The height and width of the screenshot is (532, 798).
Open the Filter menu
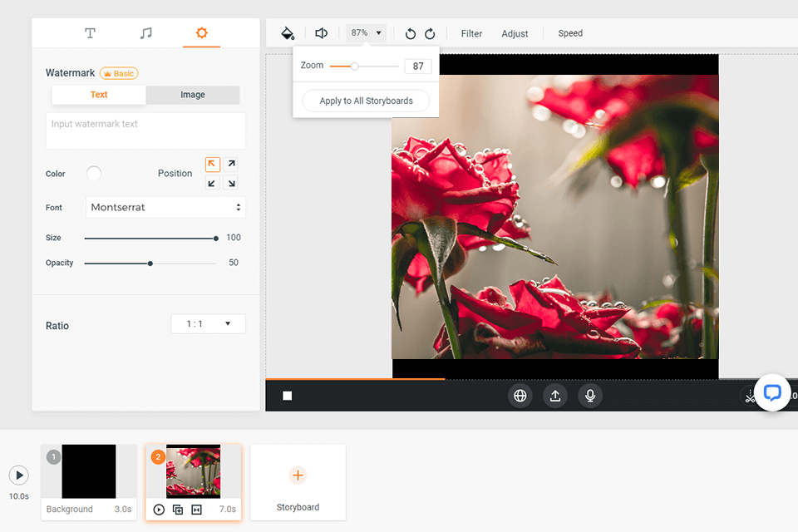(x=471, y=34)
